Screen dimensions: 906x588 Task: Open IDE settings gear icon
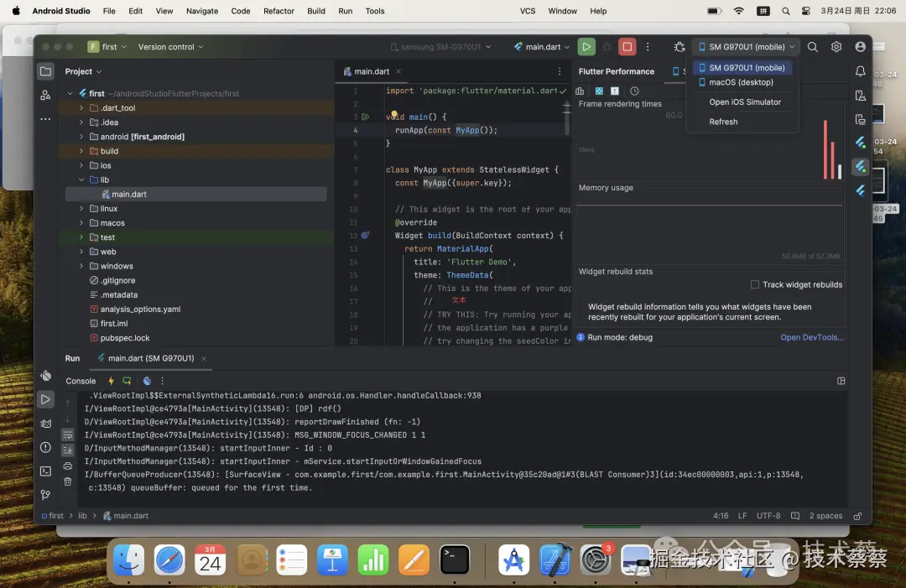pos(836,47)
